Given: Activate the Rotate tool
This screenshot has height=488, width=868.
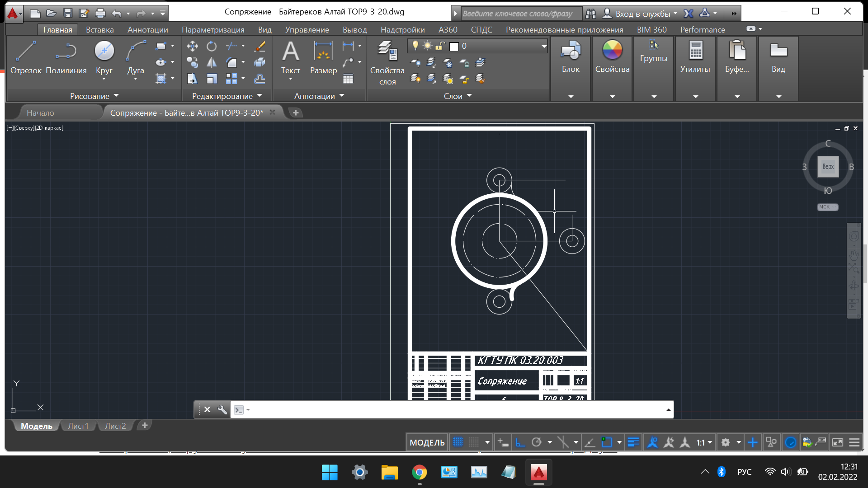Looking at the screenshot, I should 212,46.
